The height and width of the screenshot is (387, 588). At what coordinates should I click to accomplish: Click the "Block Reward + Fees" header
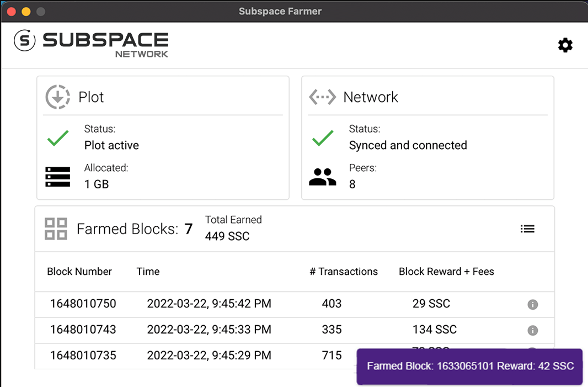click(x=446, y=272)
